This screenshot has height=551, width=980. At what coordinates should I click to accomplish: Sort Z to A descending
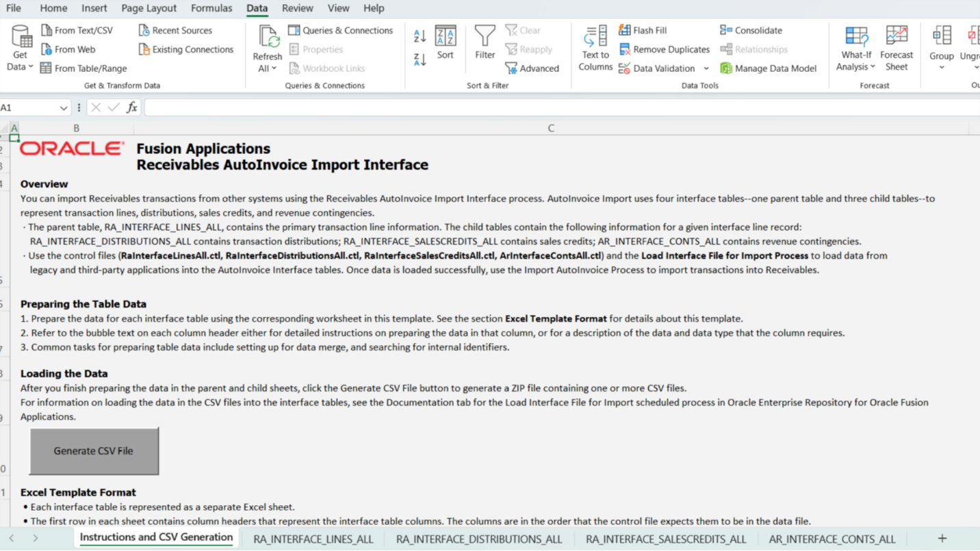click(x=420, y=60)
